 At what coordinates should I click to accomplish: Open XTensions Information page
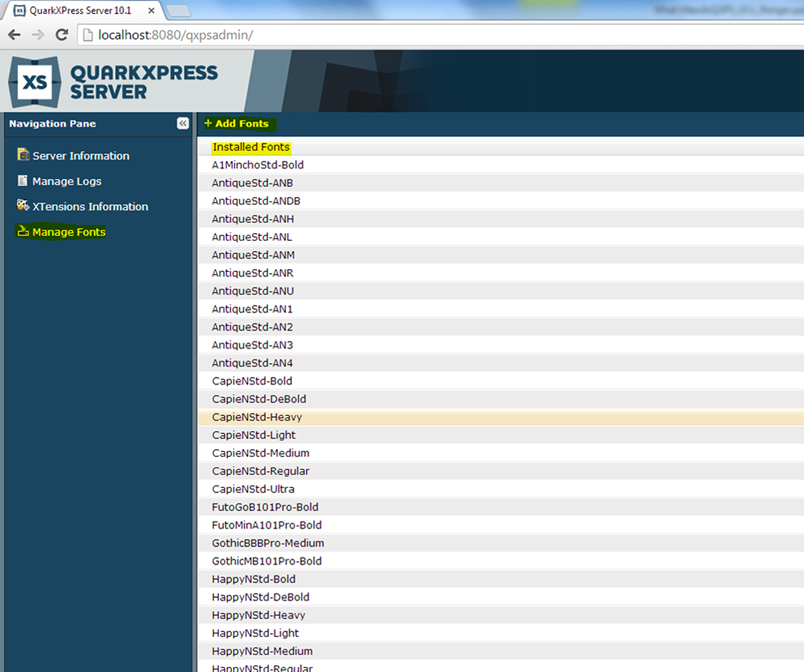point(90,207)
